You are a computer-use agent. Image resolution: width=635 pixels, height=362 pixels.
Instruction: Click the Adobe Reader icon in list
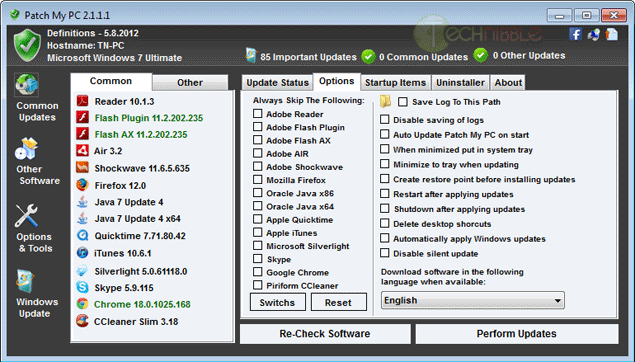pyautogui.click(x=83, y=101)
